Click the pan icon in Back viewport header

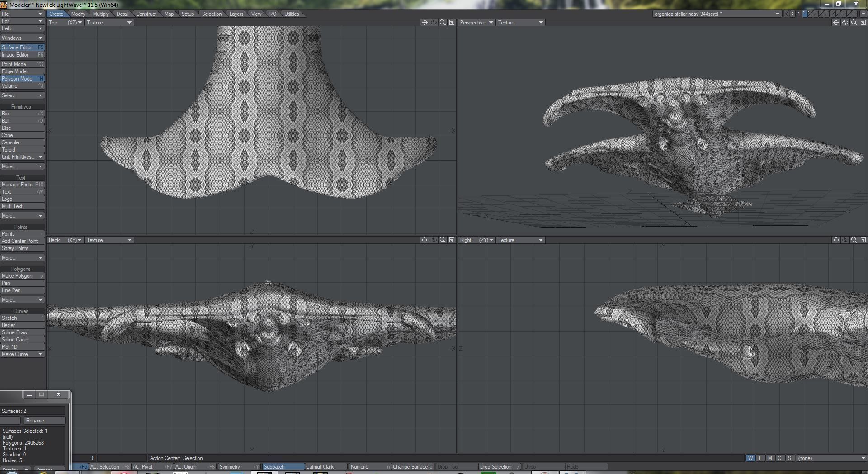424,240
